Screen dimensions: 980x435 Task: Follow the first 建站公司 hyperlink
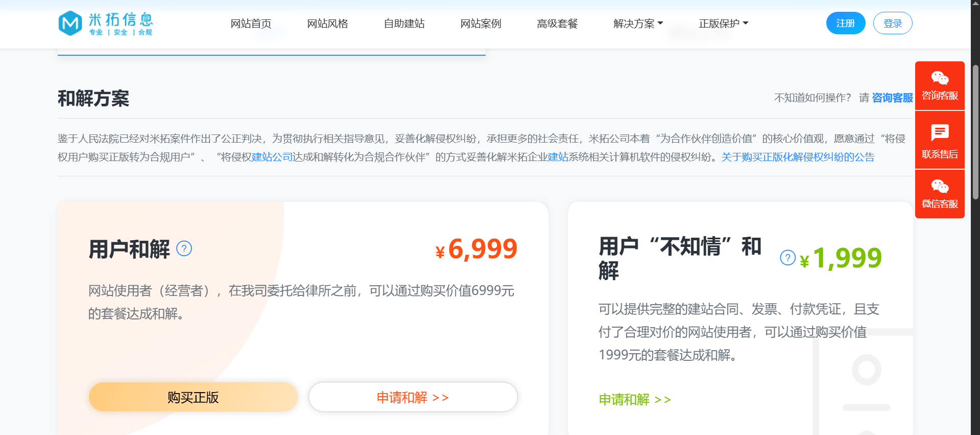[272, 157]
